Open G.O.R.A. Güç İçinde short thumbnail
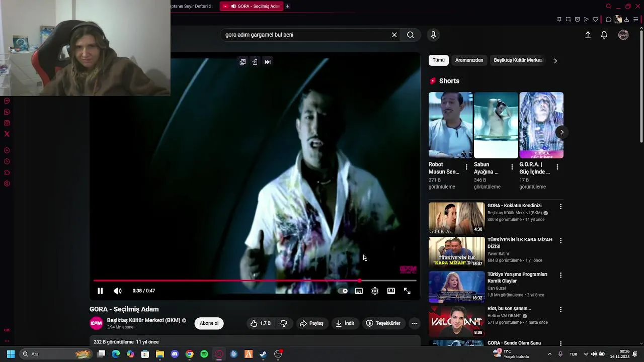The image size is (644, 362). pos(541,125)
